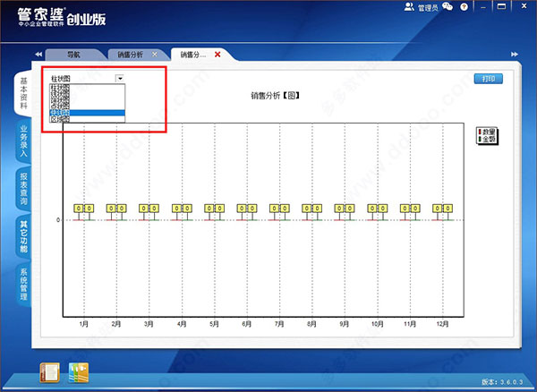Switch to the 导航 tab
537x392 pixels.
pos(74,55)
